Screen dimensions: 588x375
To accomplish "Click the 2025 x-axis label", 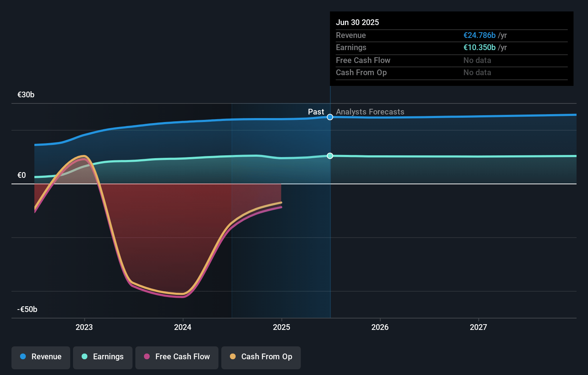I will tap(281, 327).
